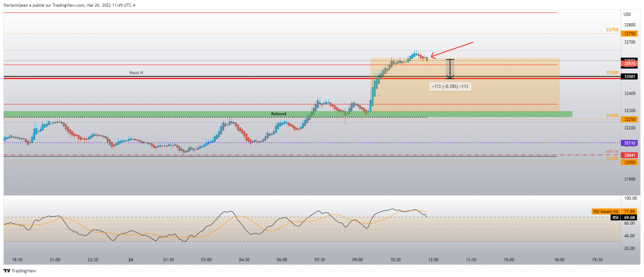
Task: Click the publication header text by floriannijean
Action: [69, 5]
